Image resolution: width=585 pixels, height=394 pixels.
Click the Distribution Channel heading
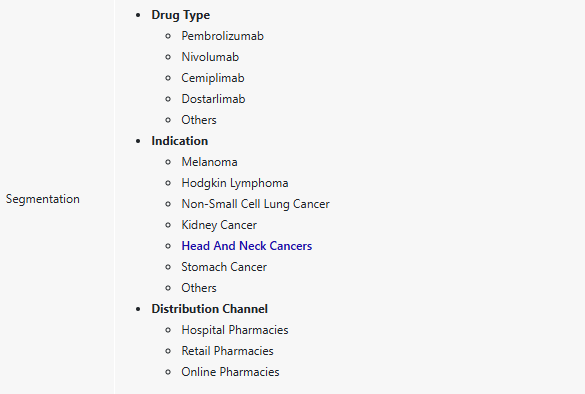[209, 309]
